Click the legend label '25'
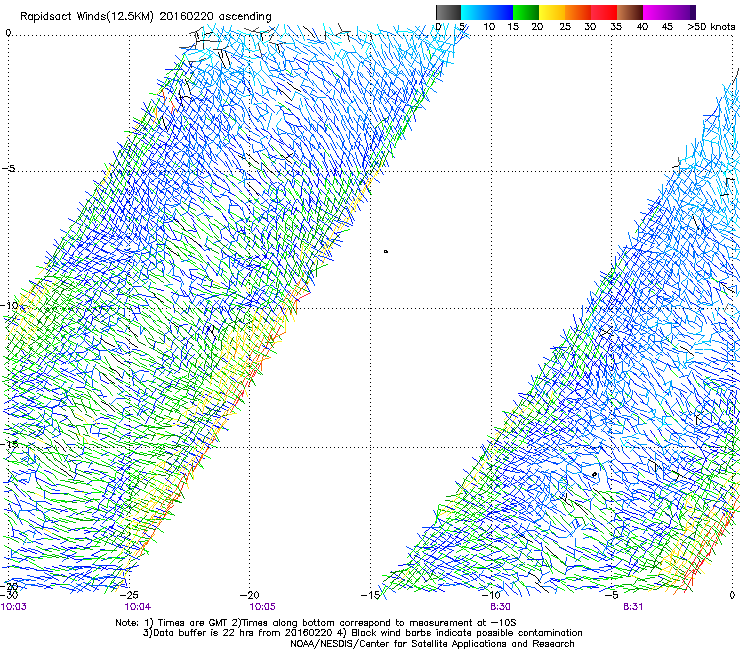This screenshot has width=740, height=650. (565, 27)
